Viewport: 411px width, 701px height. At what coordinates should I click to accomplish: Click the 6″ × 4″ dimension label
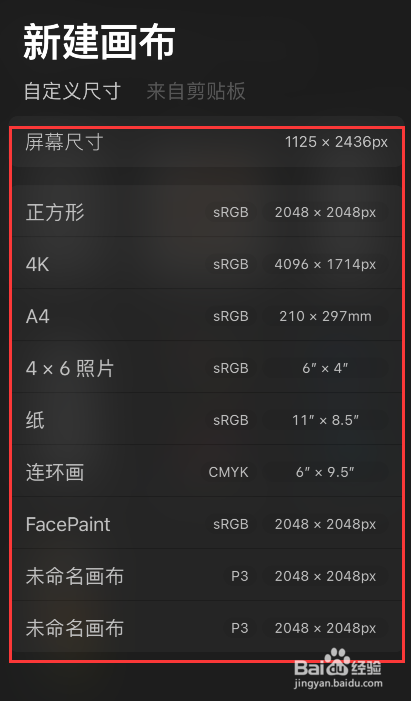(325, 368)
